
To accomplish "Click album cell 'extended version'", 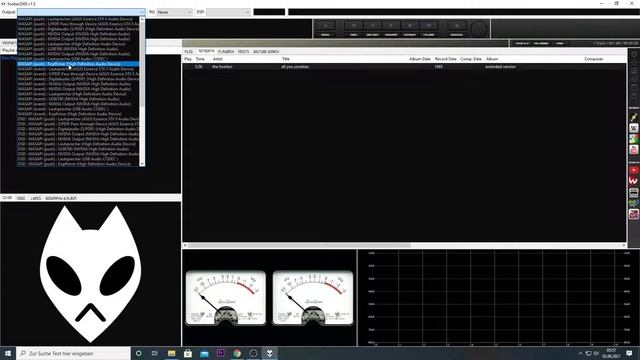I will coord(500,67).
